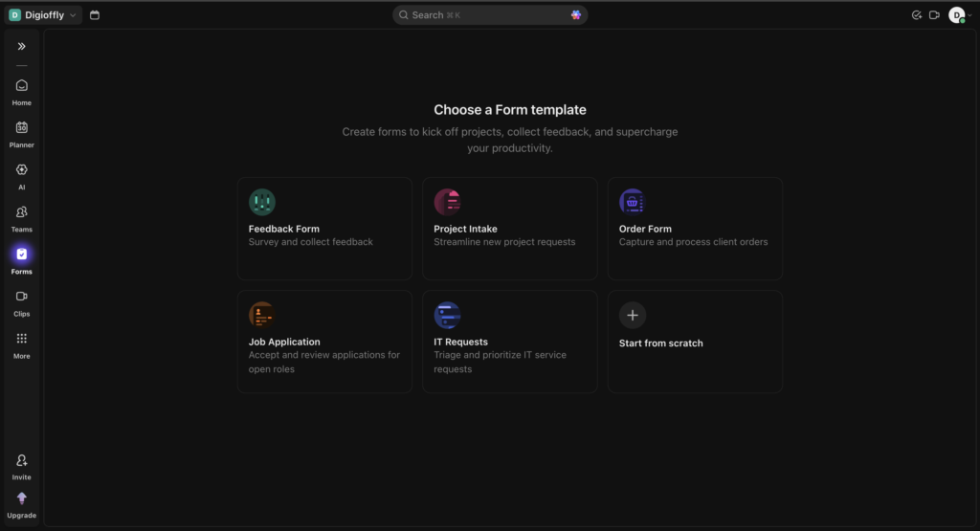Screen dimensions: 980x531
Task: Click the video camera icon at top right
Action: [934, 15]
